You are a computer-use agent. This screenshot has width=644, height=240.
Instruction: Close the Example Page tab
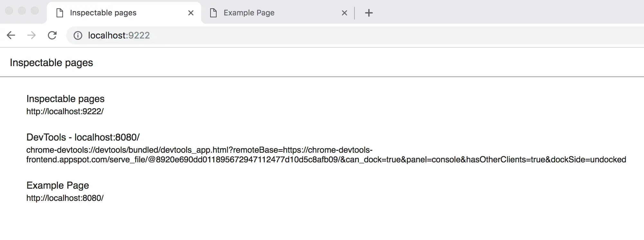click(344, 13)
